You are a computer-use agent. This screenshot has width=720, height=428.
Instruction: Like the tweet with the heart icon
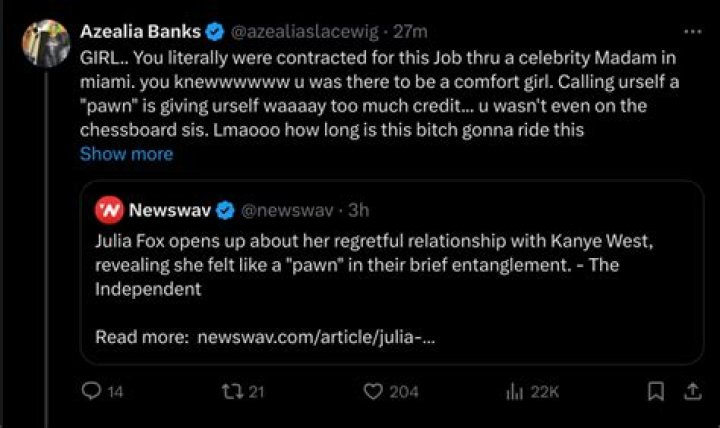(373, 392)
